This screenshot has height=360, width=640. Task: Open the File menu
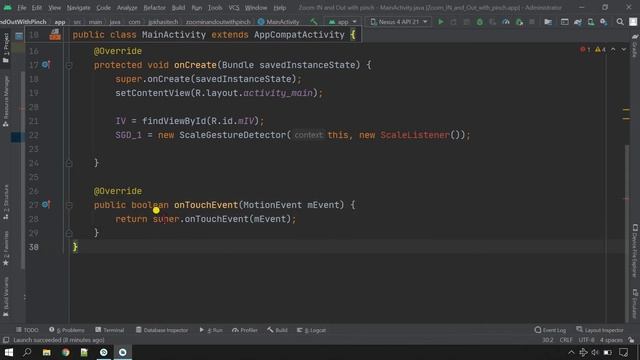click(x=22, y=8)
